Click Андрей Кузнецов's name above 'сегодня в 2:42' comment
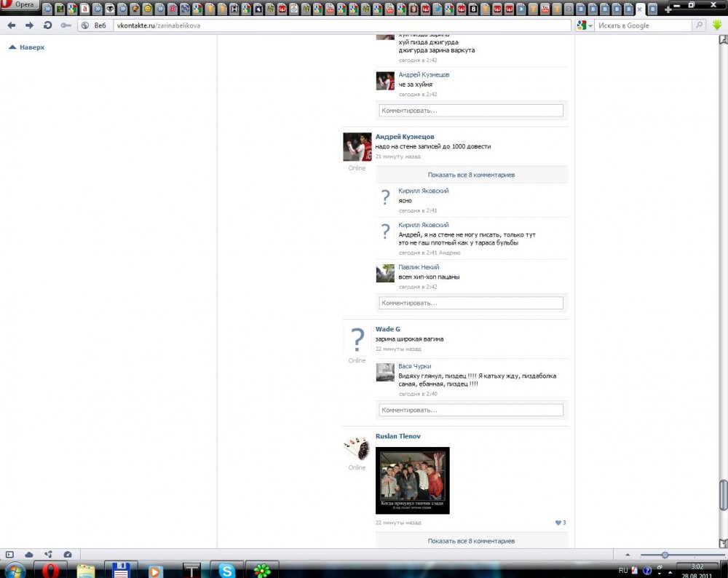 point(424,74)
